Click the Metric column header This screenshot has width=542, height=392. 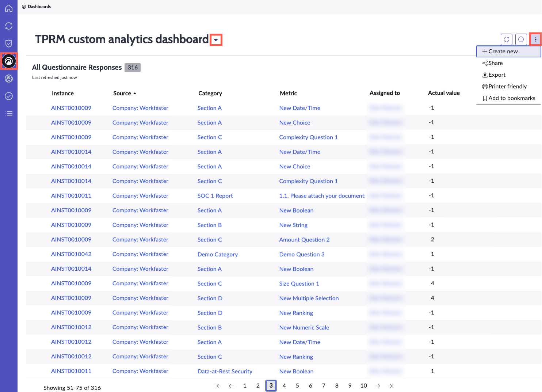coord(288,94)
